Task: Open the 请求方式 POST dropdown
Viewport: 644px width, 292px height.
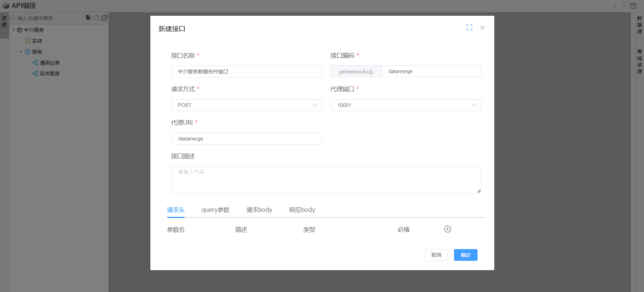Action: tap(246, 105)
